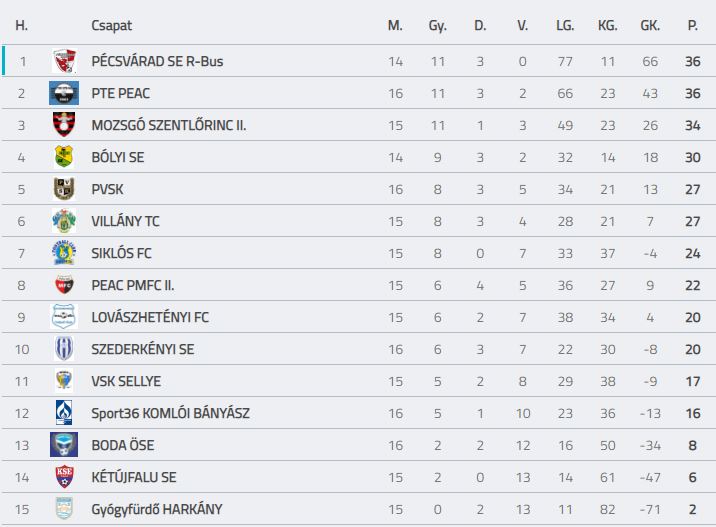Select the BÓLYI SE yellow-green crest
Viewport: 716px width, 527px height.
point(64,157)
